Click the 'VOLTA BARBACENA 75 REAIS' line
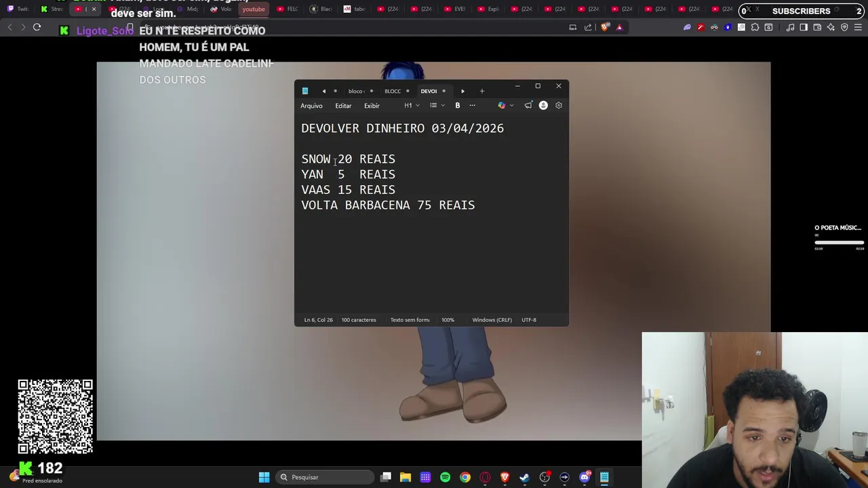 tap(388, 205)
